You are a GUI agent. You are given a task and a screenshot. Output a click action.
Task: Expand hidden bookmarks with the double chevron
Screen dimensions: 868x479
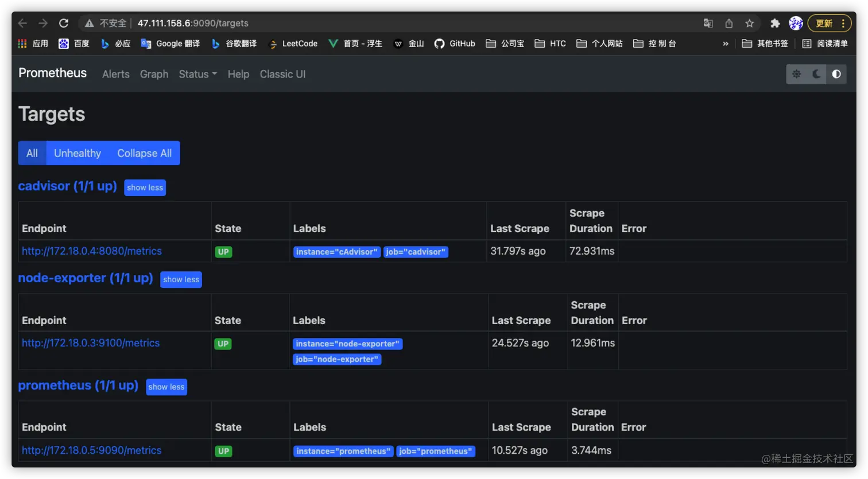click(726, 44)
